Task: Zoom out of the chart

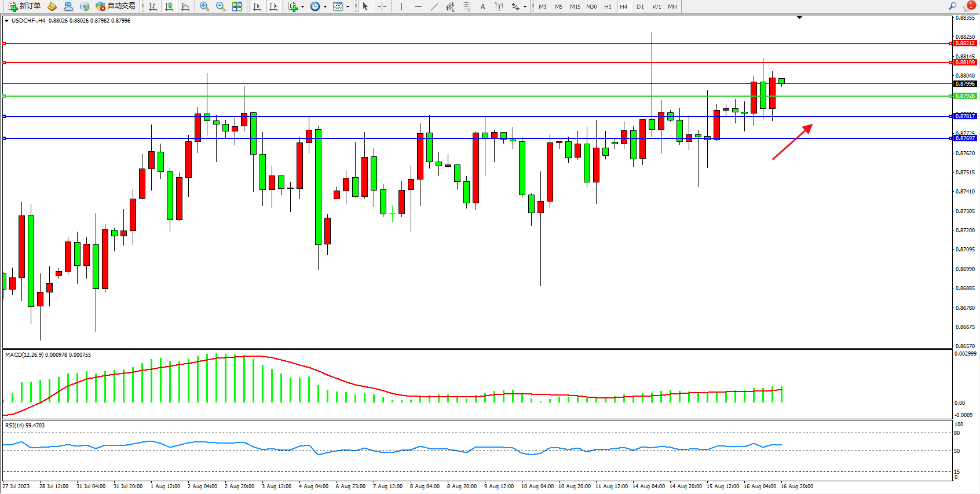Action: point(221,6)
